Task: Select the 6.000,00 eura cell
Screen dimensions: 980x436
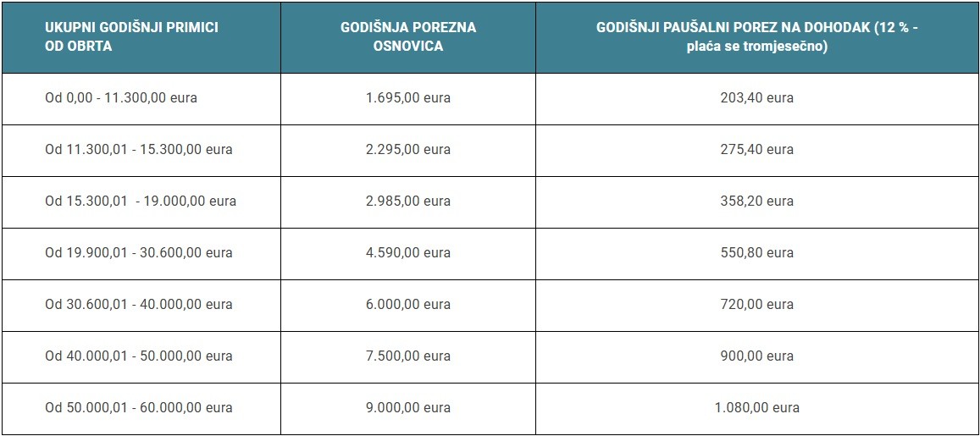Action: point(408,304)
